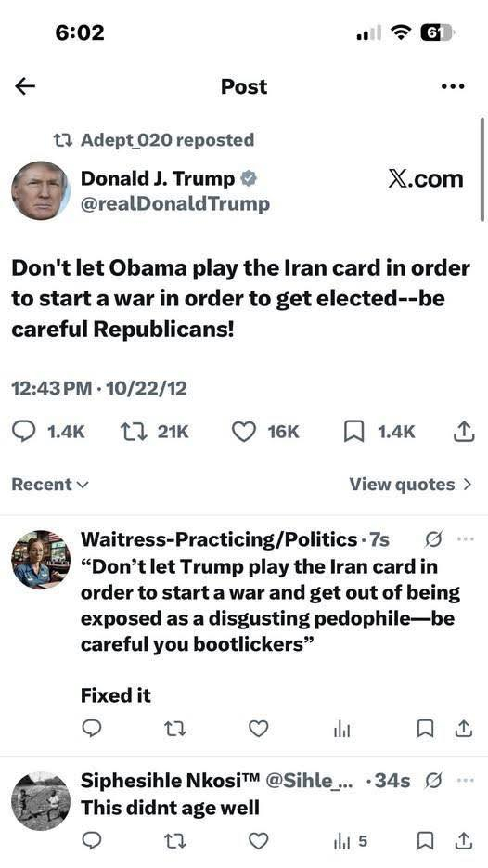Open more options on Siphesihle Nkosi reply

coord(466,781)
